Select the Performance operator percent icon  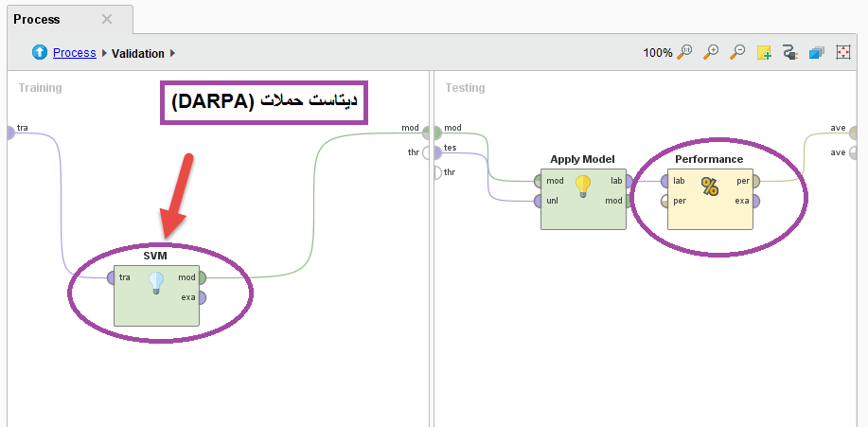click(x=709, y=187)
